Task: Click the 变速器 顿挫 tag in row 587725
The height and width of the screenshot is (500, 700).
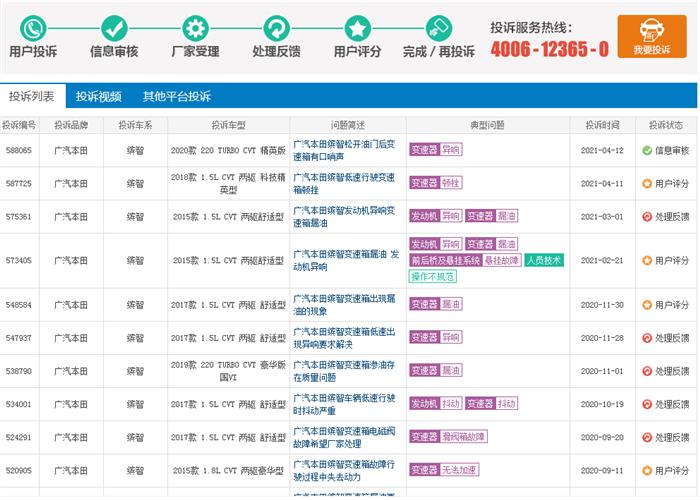Action: [x=436, y=182]
